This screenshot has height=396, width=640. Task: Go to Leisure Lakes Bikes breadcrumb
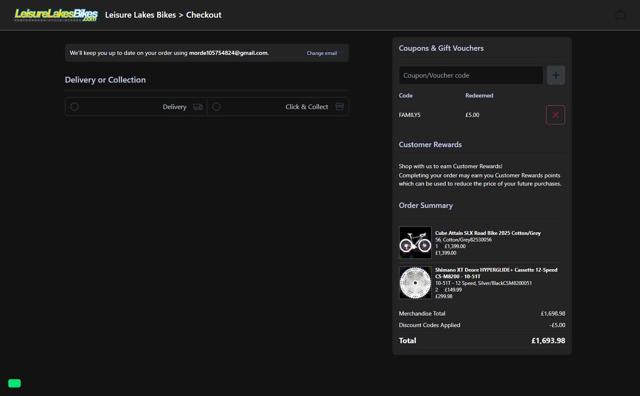pos(140,15)
